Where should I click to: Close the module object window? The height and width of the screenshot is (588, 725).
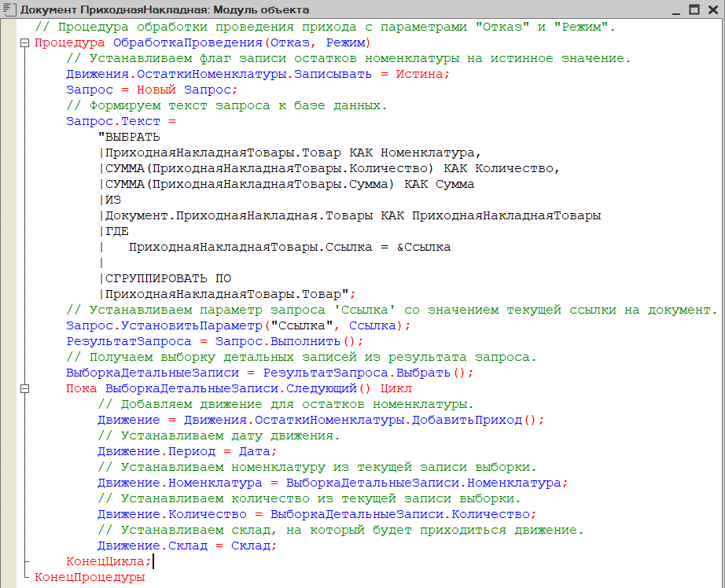point(713,9)
